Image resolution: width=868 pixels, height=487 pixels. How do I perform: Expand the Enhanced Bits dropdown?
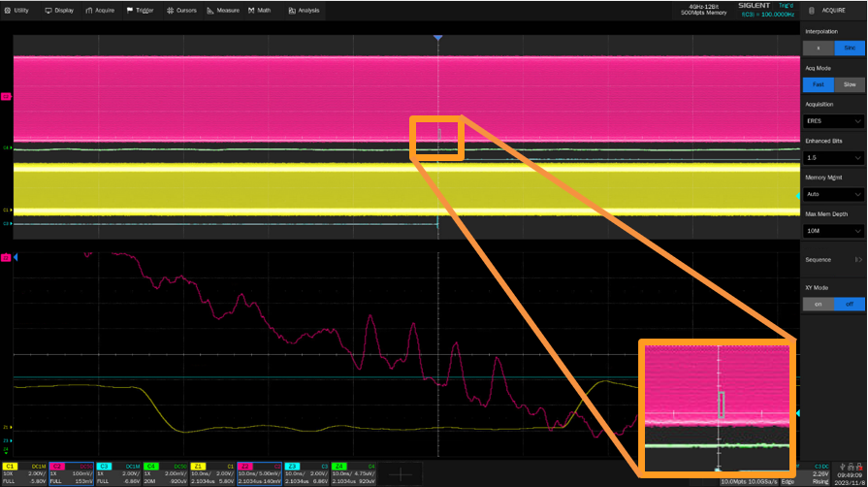coord(833,157)
